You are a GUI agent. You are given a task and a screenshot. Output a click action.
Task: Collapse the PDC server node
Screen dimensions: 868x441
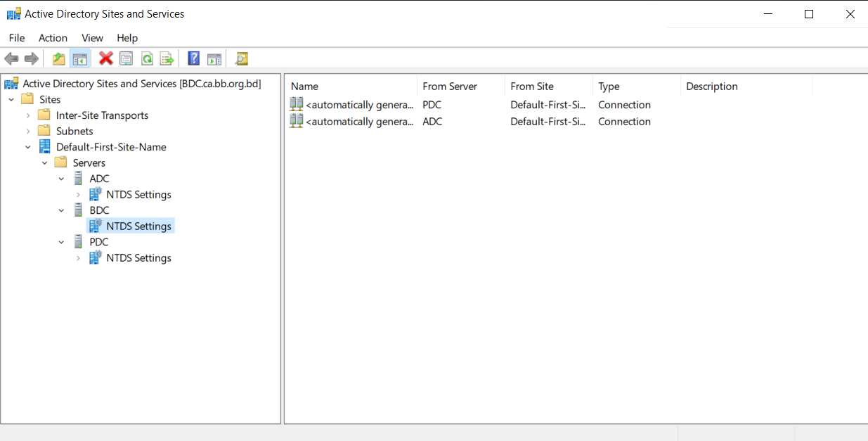click(x=62, y=242)
